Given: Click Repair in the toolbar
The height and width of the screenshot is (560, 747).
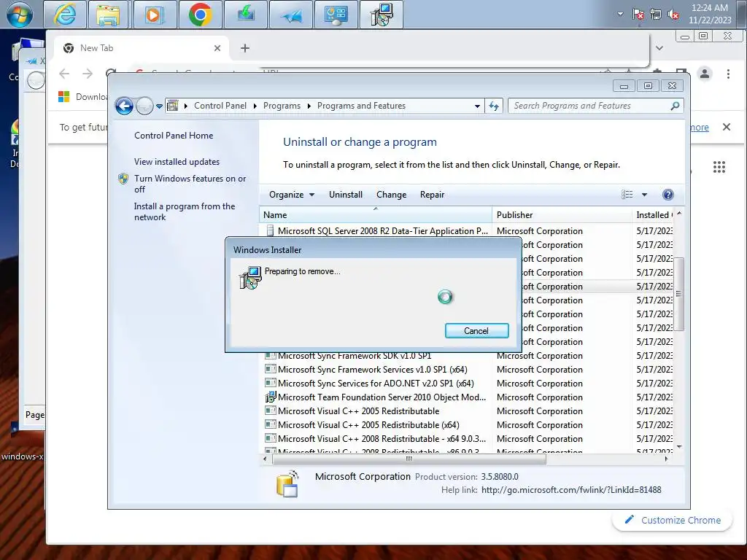Looking at the screenshot, I should coord(432,194).
